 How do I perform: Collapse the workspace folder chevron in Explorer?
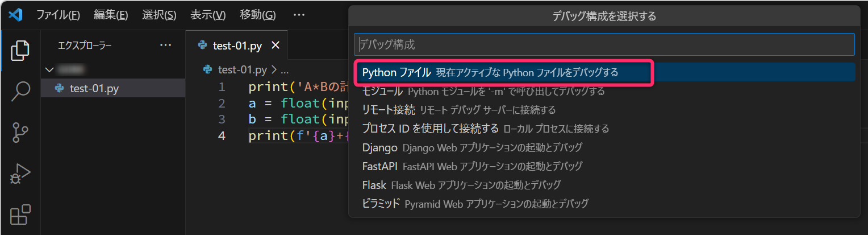pyautogui.click(x=49, y=69)
